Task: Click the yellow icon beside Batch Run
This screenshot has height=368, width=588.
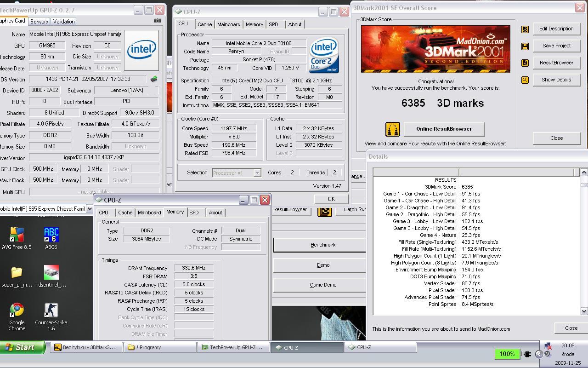Action: [x=325, y=211]
